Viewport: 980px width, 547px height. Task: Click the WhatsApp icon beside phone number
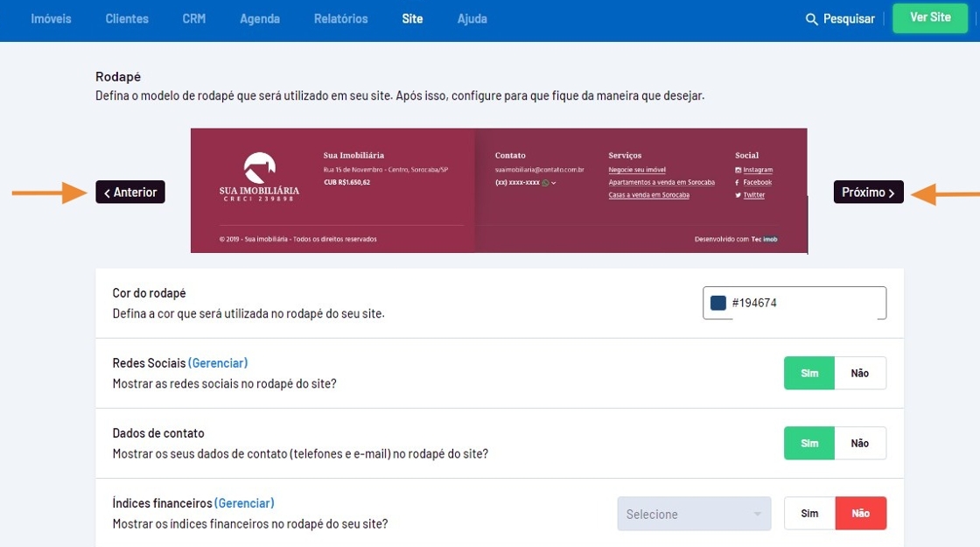pyautogui.click(x=545, y=183)
